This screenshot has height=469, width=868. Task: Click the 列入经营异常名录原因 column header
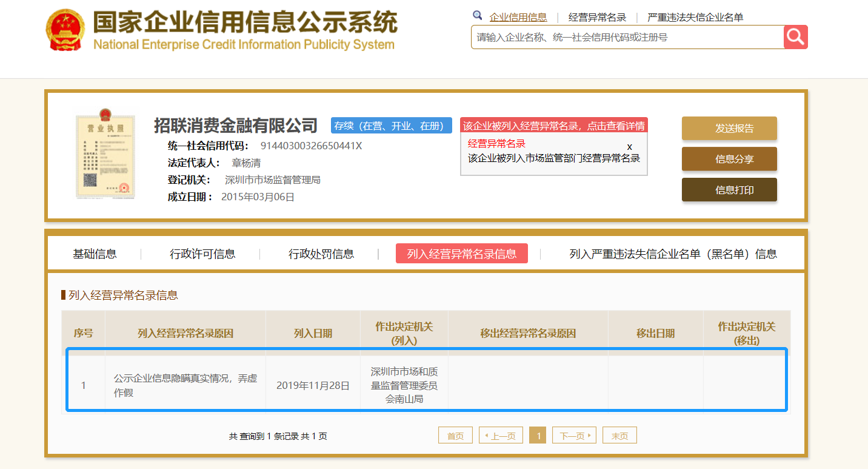[185, 334]
